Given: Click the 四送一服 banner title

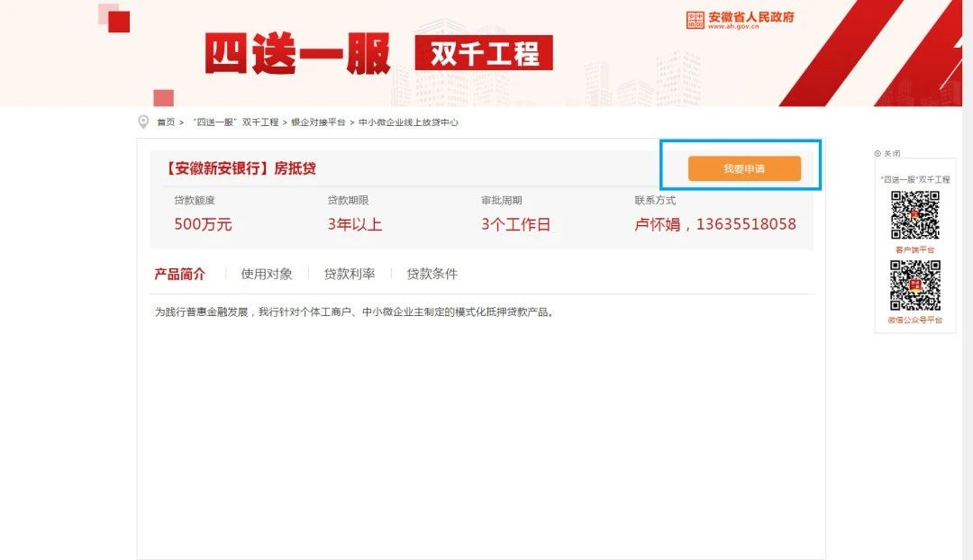Looking at the screenshot, I should tap(298, 54).
